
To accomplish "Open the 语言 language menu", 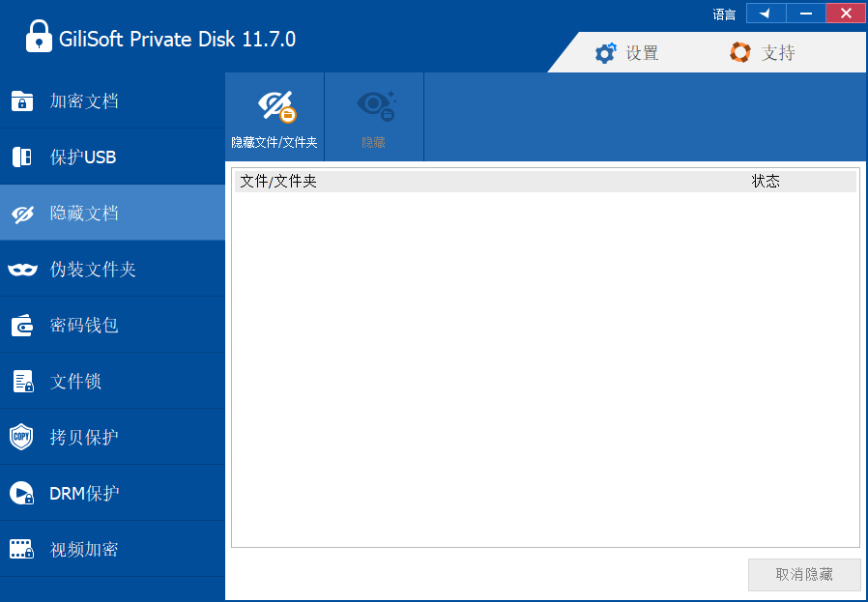I will click(724, 14).
